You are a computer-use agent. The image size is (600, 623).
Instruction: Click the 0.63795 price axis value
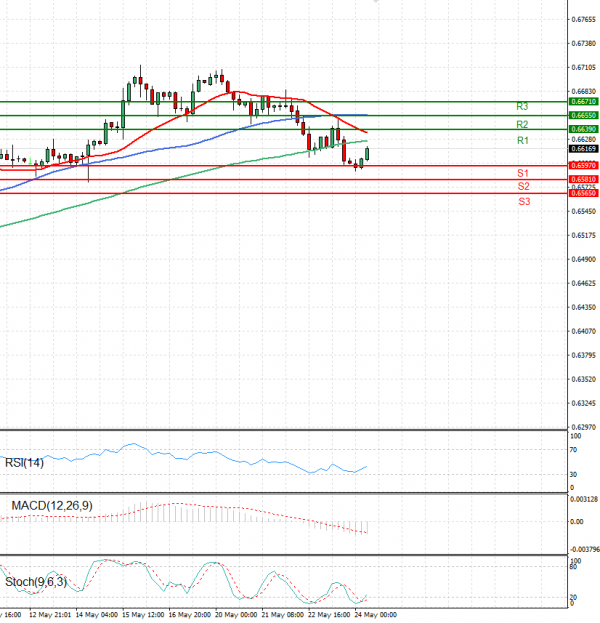point(584,355)
